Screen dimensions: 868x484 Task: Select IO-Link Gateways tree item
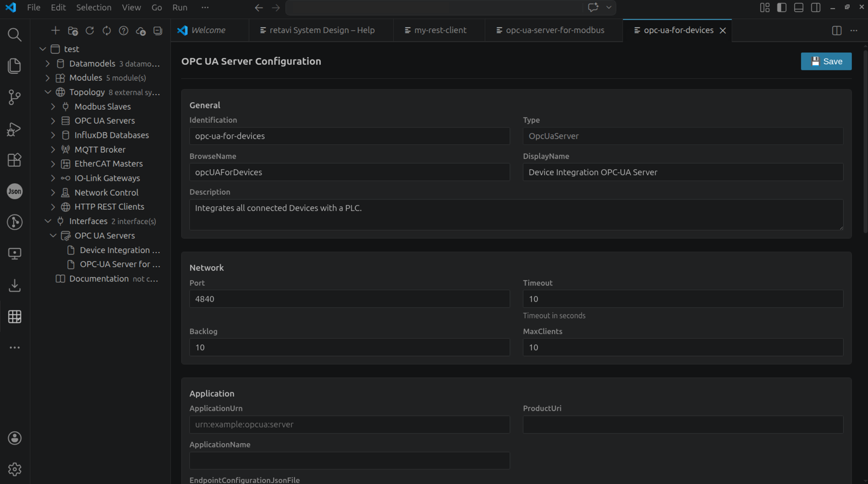click(x=101, y=178)
